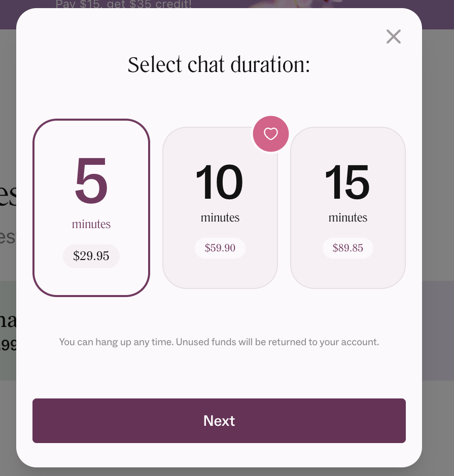
Task: Click the $89.85 price label
Action: pyautogui.click(x=347, y=248)
